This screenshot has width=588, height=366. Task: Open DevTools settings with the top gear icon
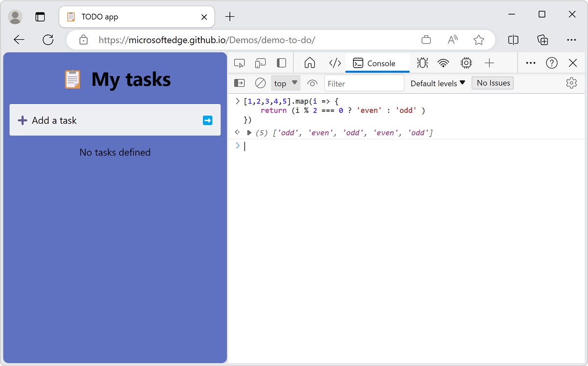(466, 63)
